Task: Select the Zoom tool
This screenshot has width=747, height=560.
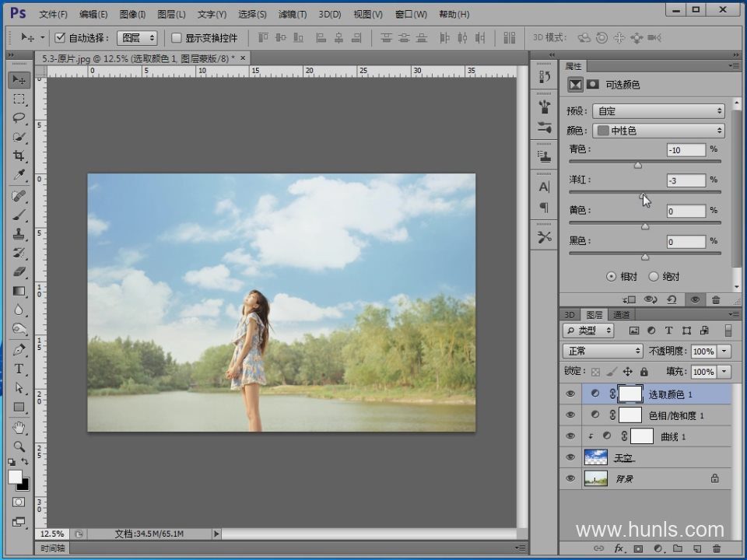Action: point(19,446)
